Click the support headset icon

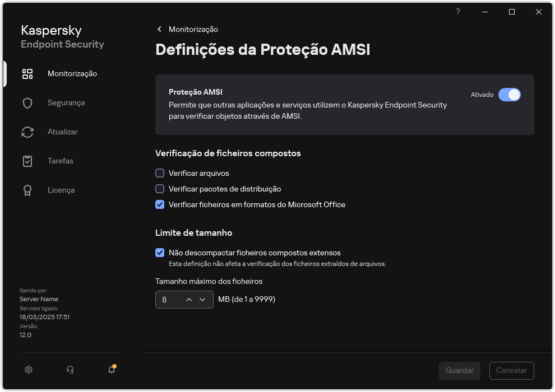70,370
